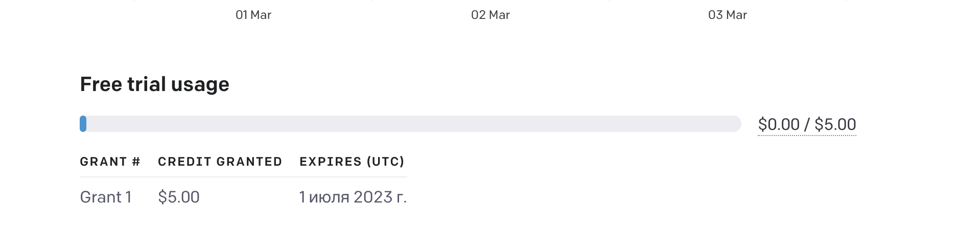The image size is (980, 225).
Task: Click the axis tick between 02 and 03 Mar
Action: coord(609,1)
